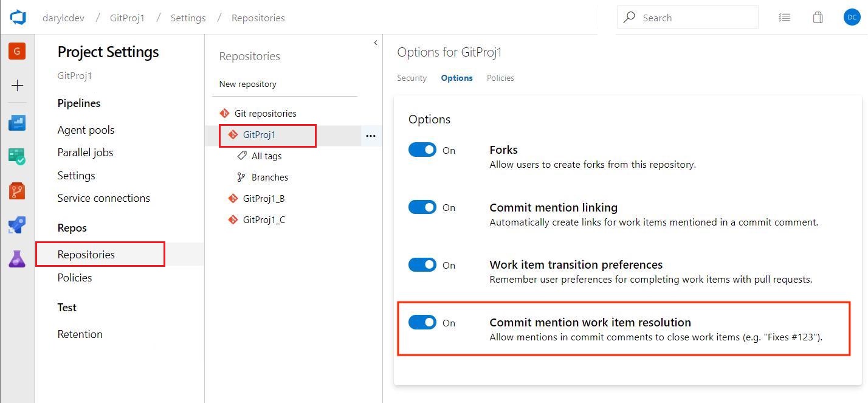Open Repos via the branch icon
Screen dimensions: 868x403
click(17, 190)
